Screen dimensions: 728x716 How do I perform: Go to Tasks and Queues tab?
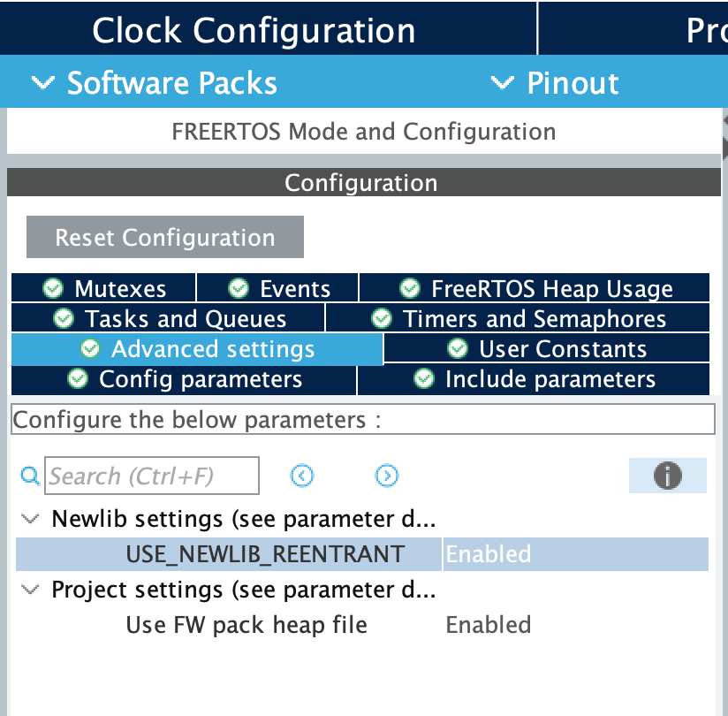pyautogui.click(x=170, y=318)
